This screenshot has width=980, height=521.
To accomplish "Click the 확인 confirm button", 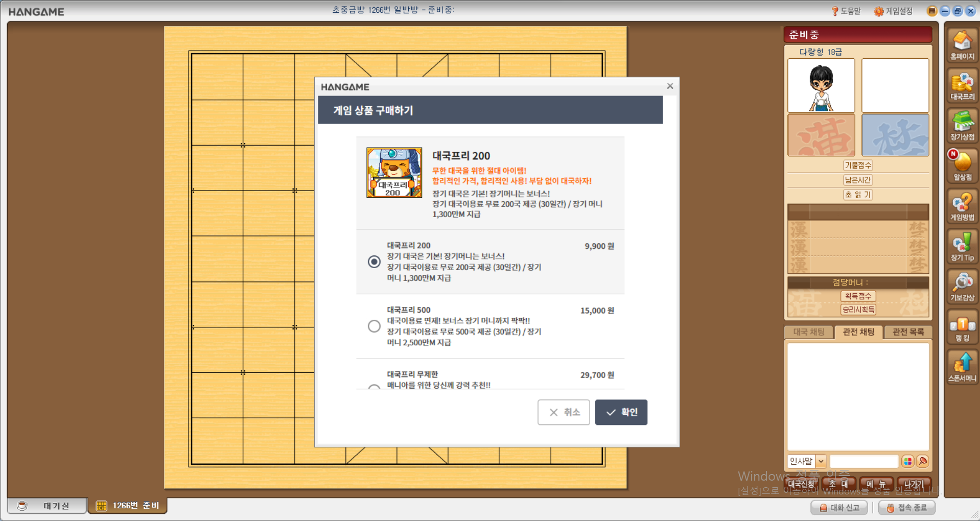I will click(x=621, y=412).
